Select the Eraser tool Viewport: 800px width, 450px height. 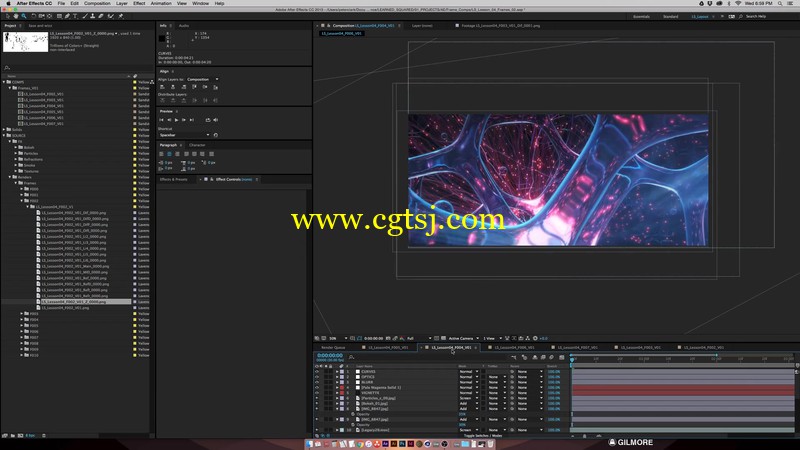(x=101, y=16)
